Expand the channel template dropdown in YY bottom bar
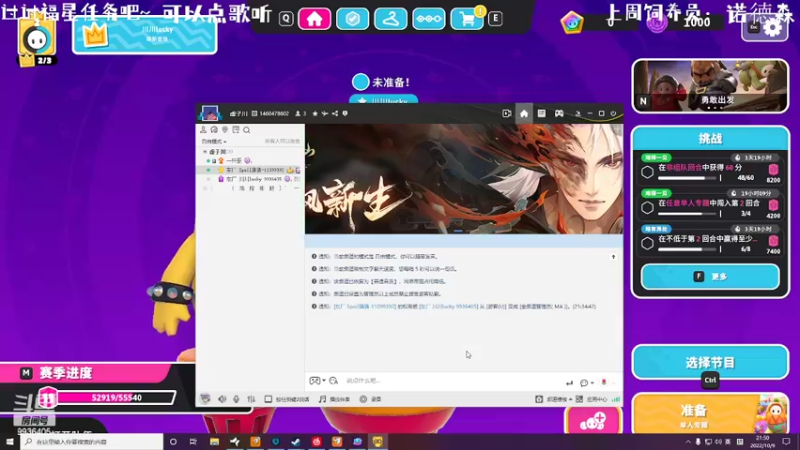Screen dimensions: 800x450 click(554, 399)
